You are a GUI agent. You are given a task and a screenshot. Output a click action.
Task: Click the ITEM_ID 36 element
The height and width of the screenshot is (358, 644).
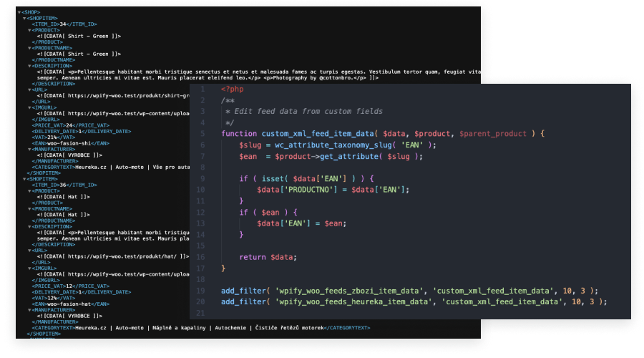(x=64, y=185)
